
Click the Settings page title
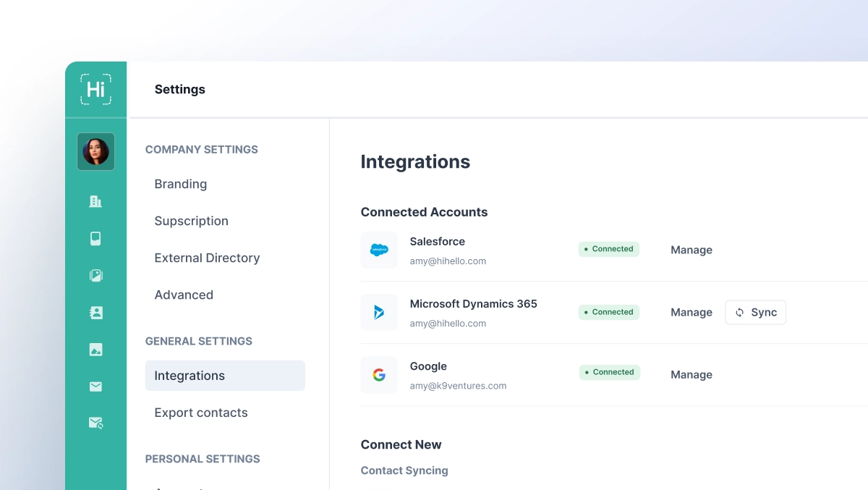click(180, 89)
